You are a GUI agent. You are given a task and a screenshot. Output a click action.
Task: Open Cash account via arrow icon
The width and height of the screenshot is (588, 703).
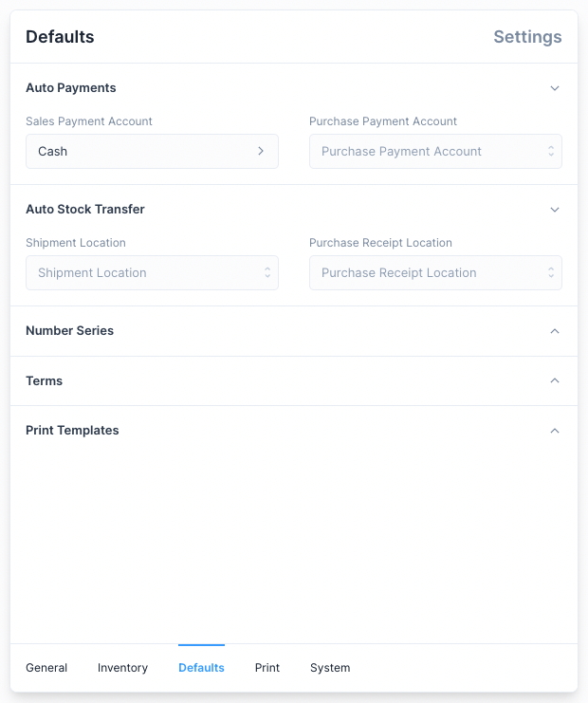pos(261,151)
